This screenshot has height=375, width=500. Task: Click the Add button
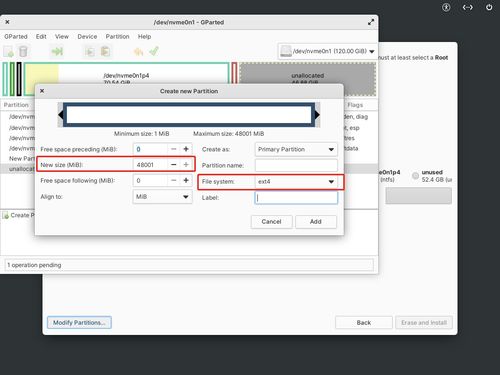[316, 222]
